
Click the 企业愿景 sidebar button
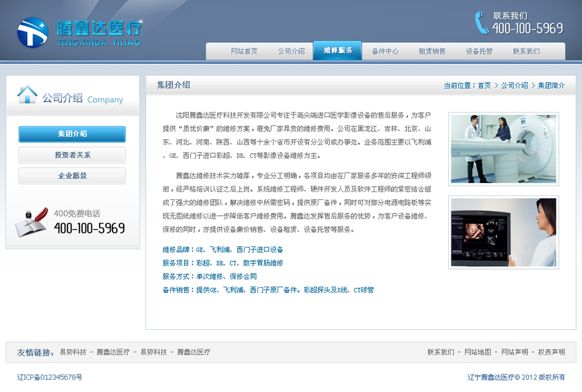[72, 176]
